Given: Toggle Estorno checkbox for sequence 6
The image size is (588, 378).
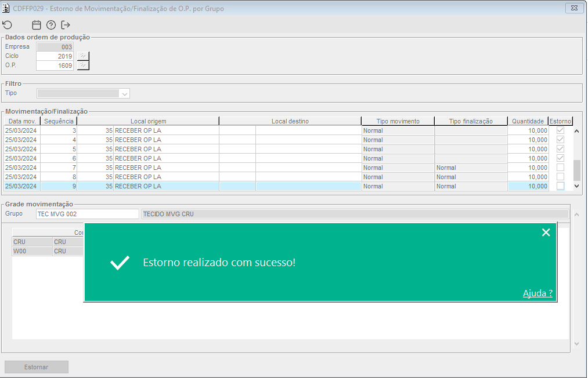Looking at the screenshot, I should coord(560,158).
